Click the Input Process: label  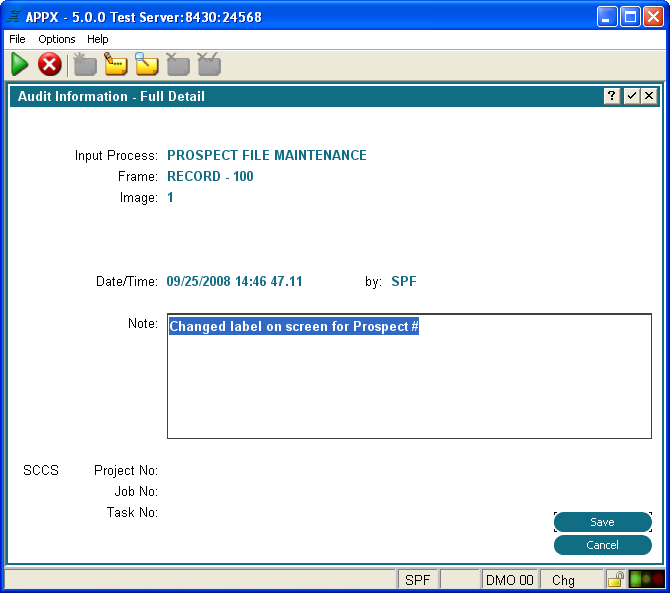116,156
